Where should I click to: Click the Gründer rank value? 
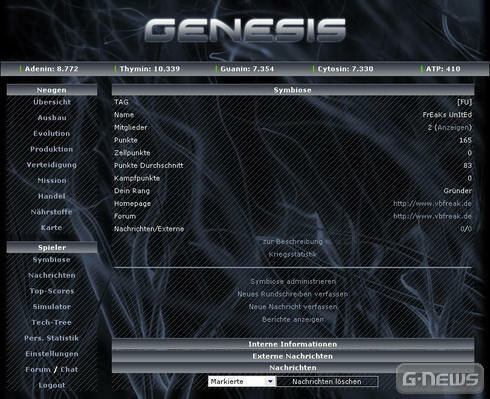click(457, 191)
